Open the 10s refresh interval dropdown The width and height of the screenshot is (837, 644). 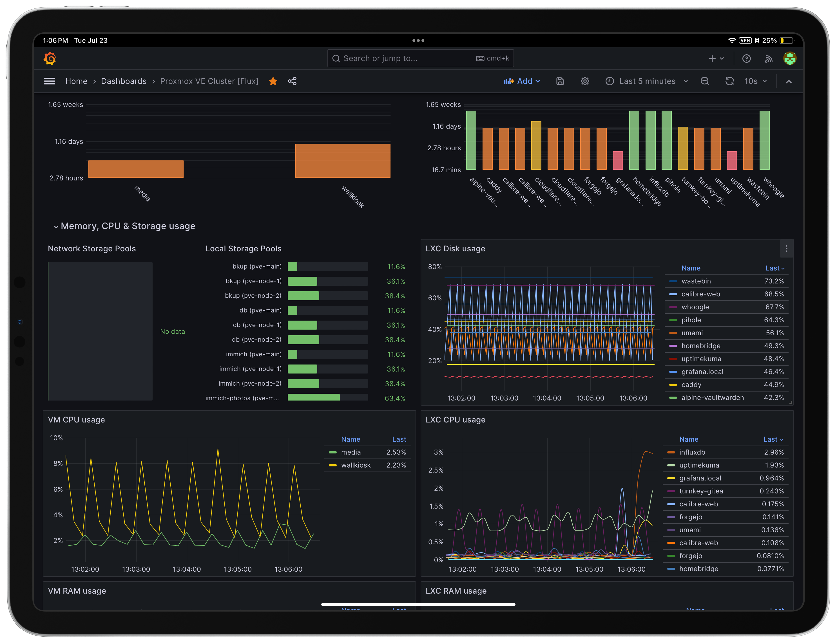coord(755,81)
